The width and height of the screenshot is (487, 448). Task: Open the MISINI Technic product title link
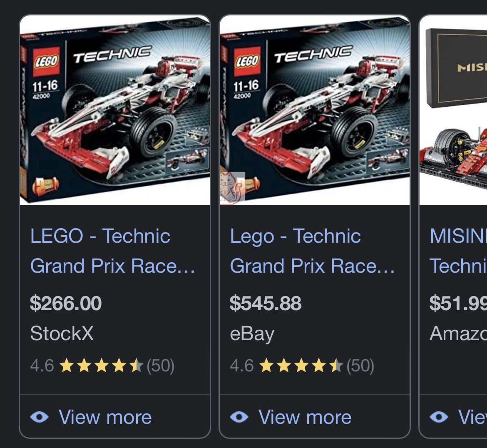tap(458, 251)
